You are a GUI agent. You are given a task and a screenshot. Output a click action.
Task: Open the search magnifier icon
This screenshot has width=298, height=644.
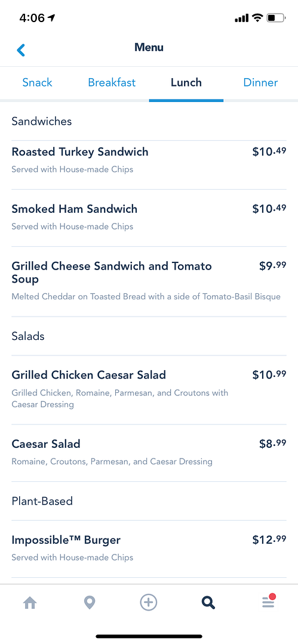208,602
